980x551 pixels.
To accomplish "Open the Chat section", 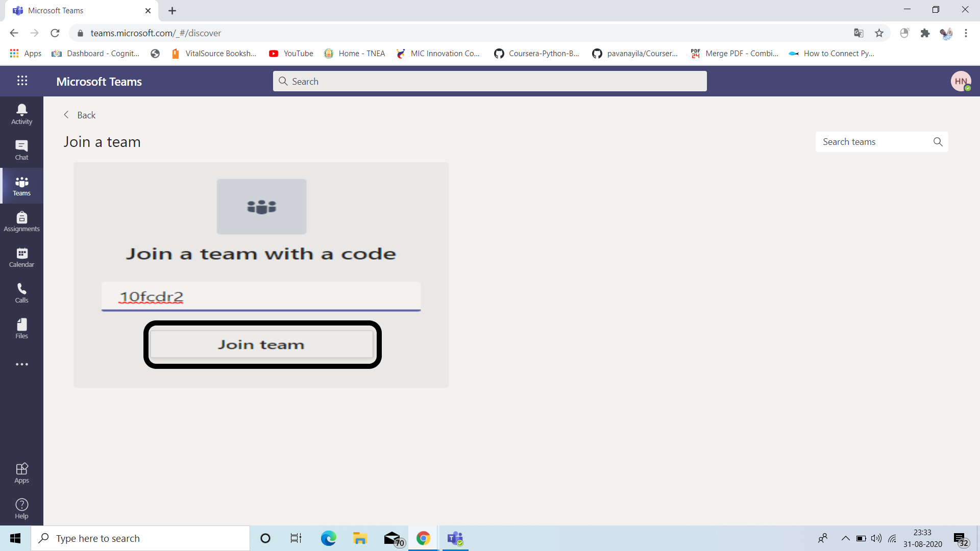I will [x=21, y=149].
